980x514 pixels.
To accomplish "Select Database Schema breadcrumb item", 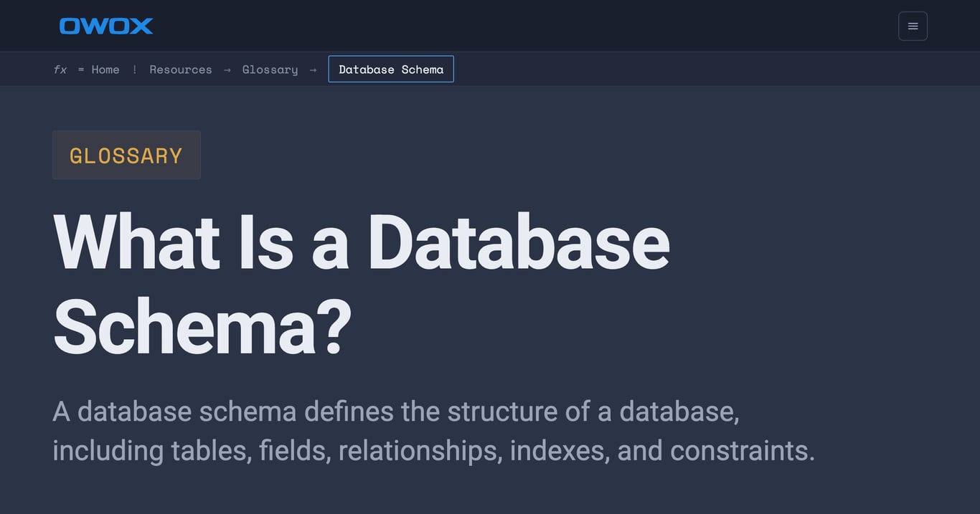I will [391, 69].
